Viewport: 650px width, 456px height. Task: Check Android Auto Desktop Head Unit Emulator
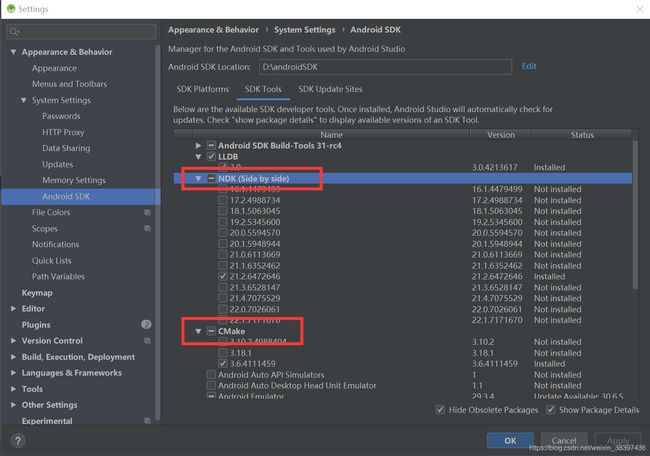pos(211,386)
